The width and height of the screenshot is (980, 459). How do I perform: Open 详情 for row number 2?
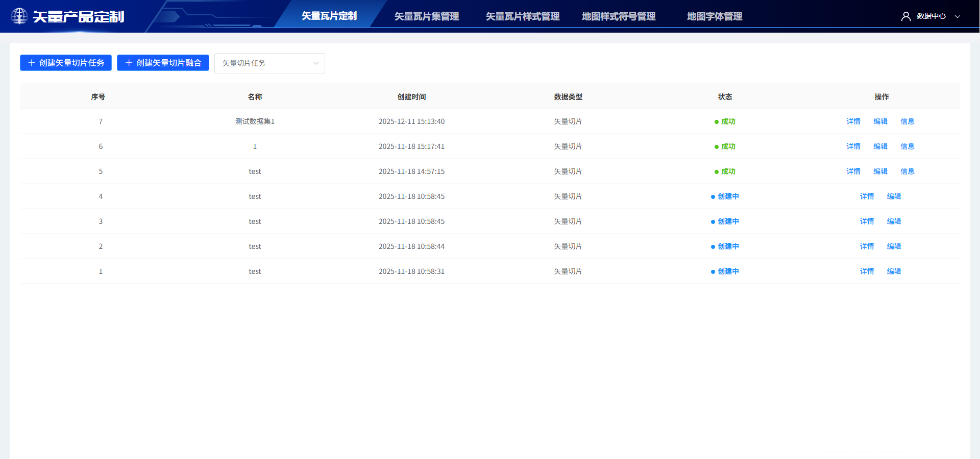867,246
